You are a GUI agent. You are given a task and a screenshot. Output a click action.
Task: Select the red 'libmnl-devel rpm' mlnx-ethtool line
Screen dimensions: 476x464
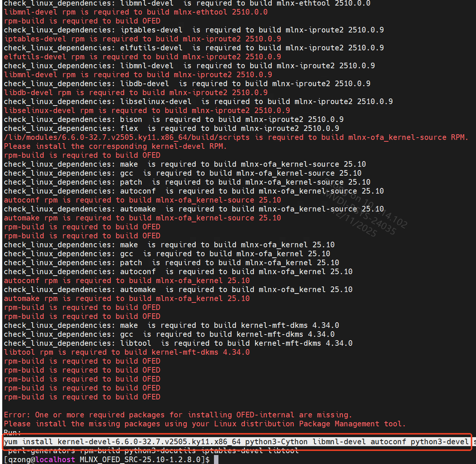click(x=136, y=12)
